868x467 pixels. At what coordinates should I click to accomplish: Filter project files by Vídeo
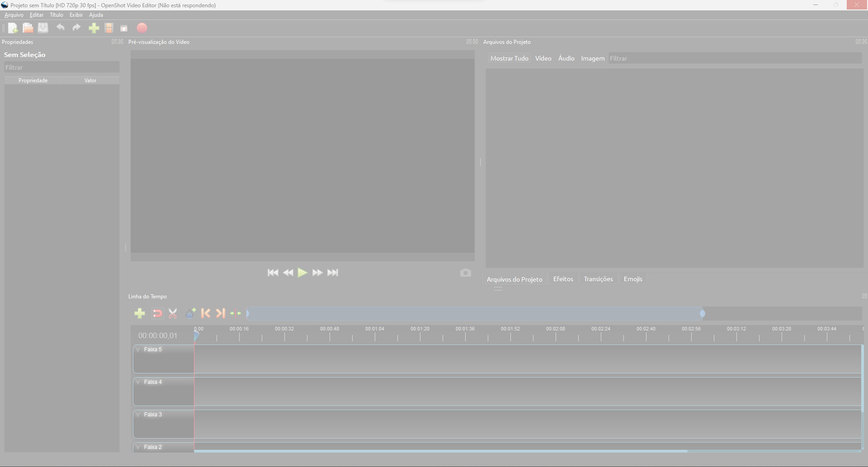coord(543,58)
